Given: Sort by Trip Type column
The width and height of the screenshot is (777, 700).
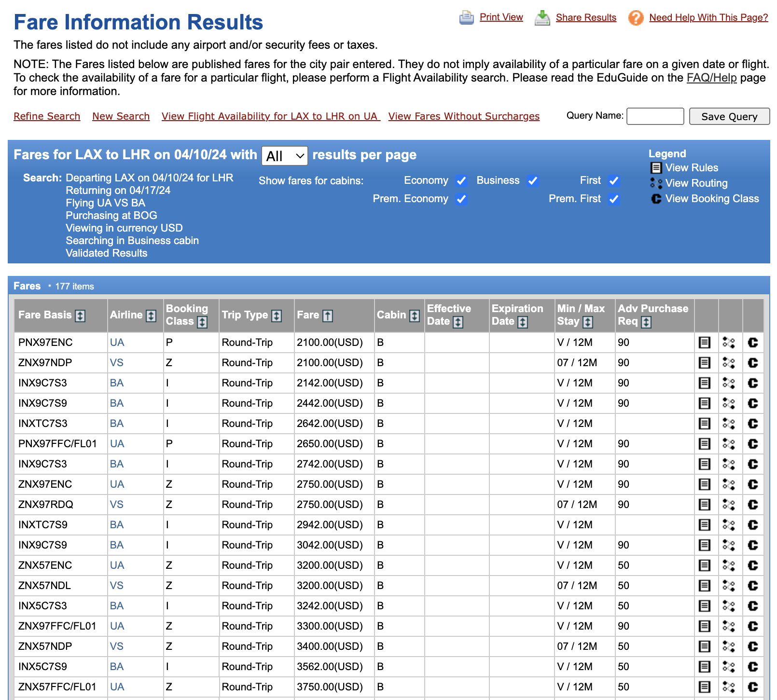Looking at the screenshot, I should click(x=277, y=316).
